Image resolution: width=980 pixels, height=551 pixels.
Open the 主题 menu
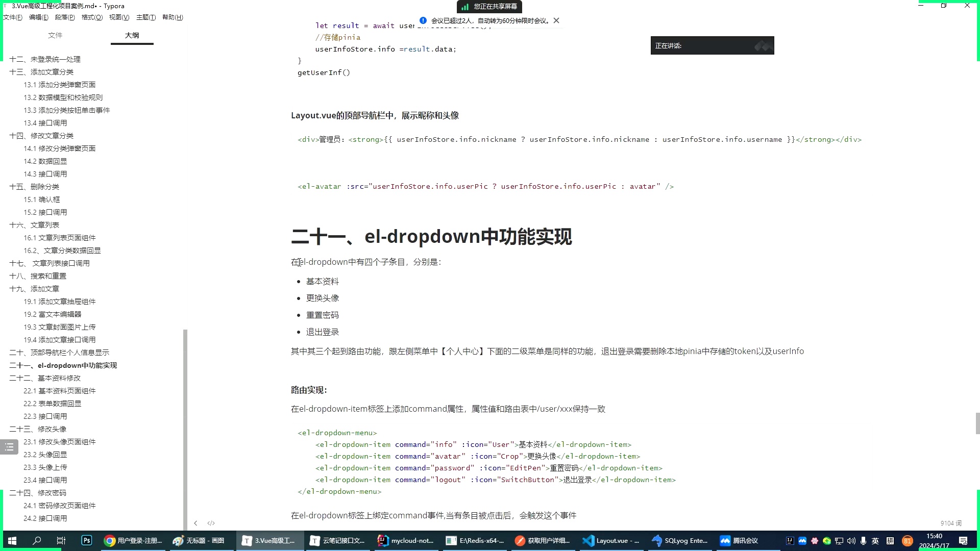(x=146, y=17)
